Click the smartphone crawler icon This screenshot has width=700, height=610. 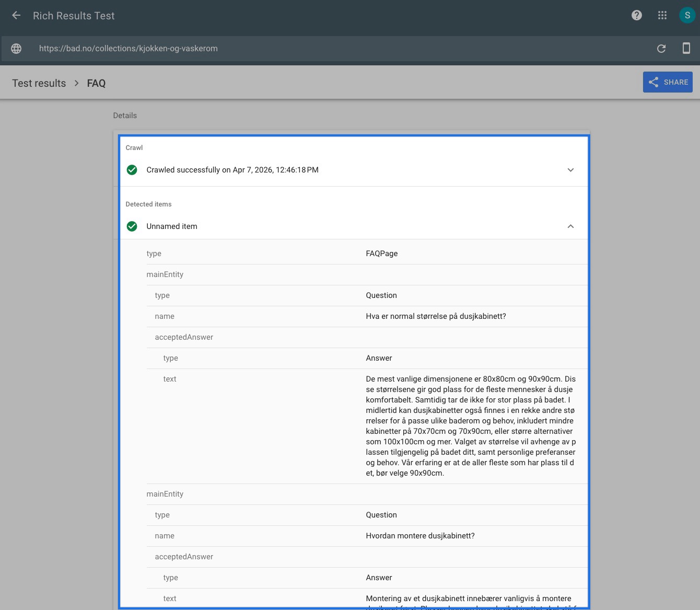(686, 48)
